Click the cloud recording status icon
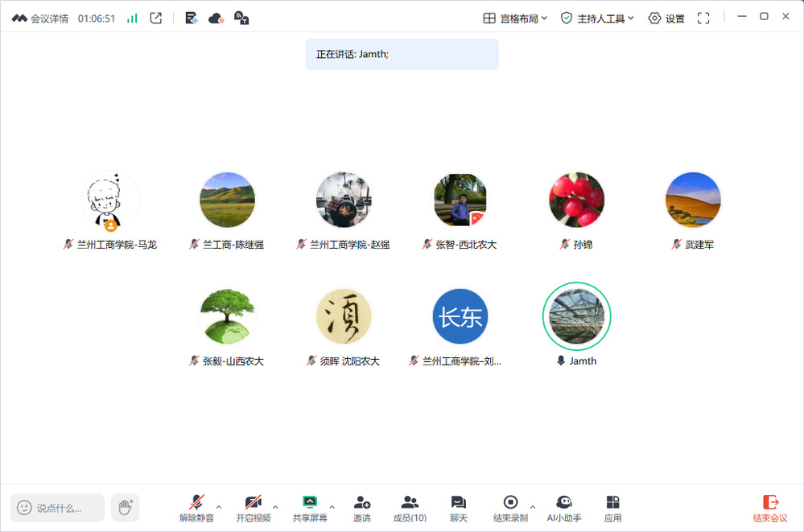This screenshot has height=532, width=804. (216, 18)
